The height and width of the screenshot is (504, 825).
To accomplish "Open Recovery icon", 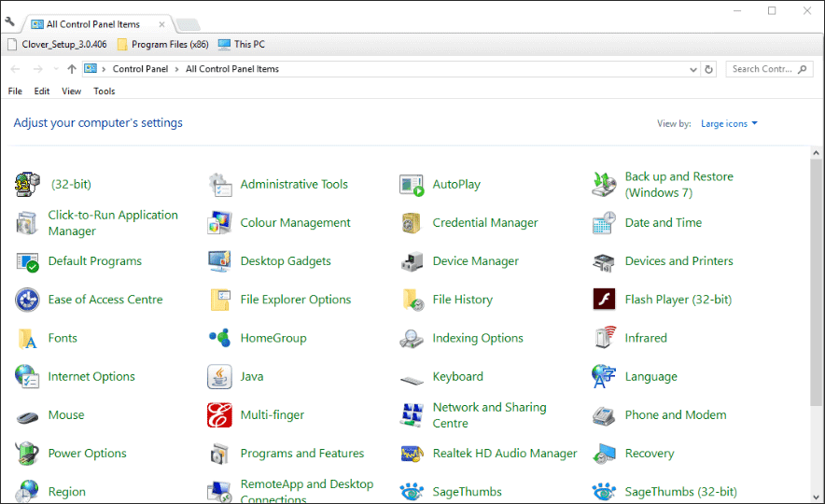I will tap(604, 454).
